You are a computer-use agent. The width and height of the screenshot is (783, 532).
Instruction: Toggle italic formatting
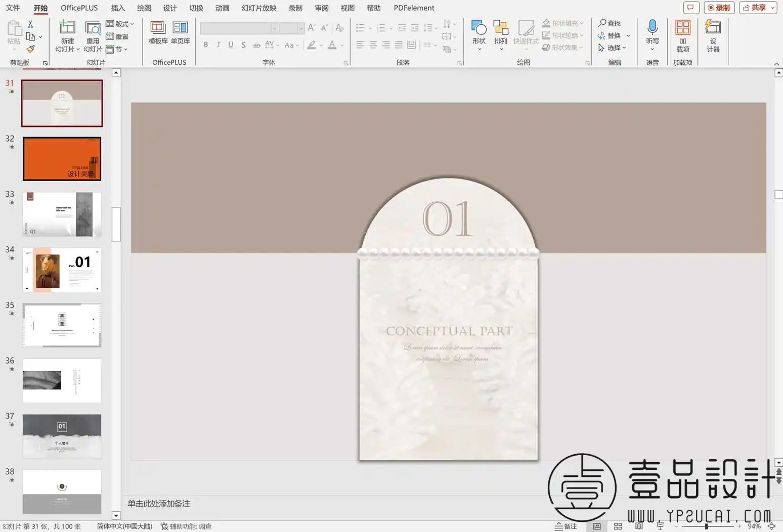(x=218, y=45)
